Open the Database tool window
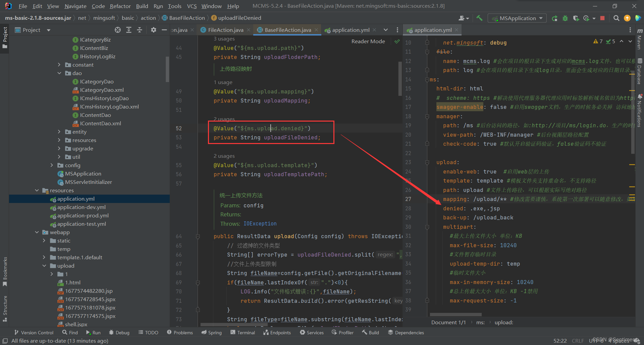 click(640, 71)
